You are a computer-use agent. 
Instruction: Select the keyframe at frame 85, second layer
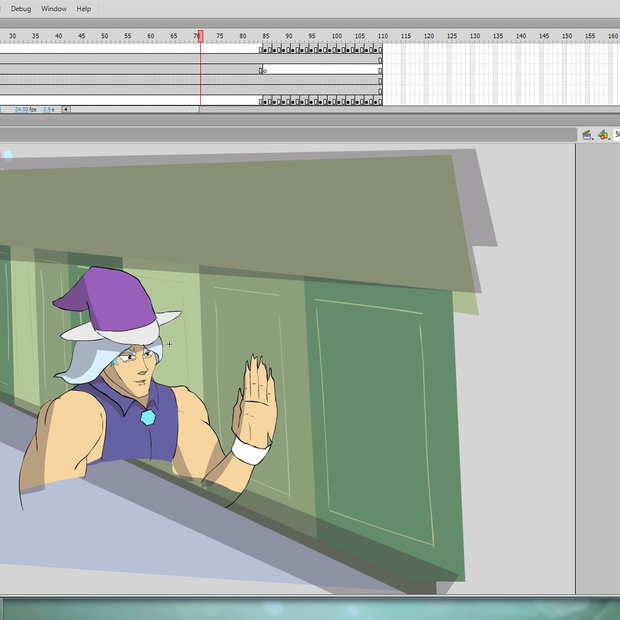click(262, 70)
